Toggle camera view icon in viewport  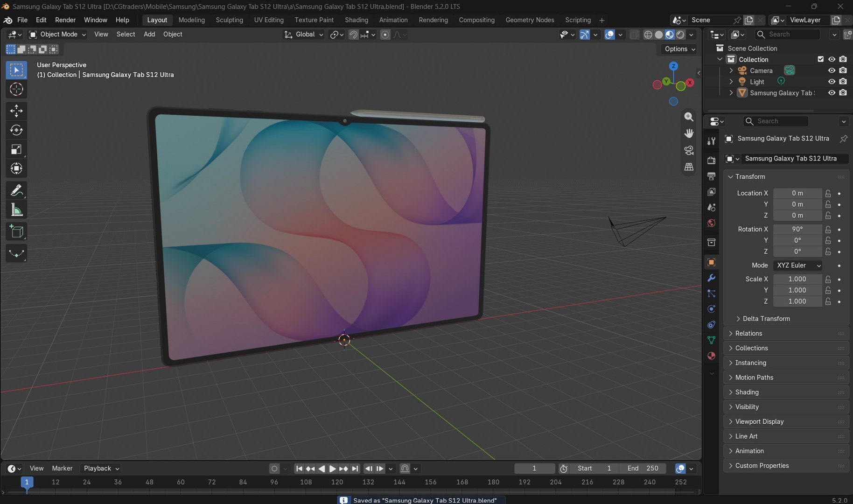[689, 150]
